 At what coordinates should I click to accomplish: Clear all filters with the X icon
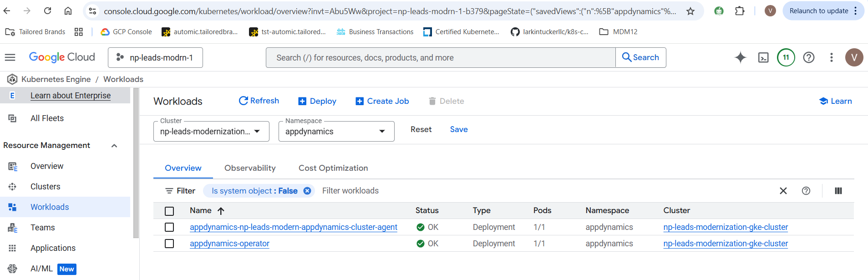coord(783,191)
